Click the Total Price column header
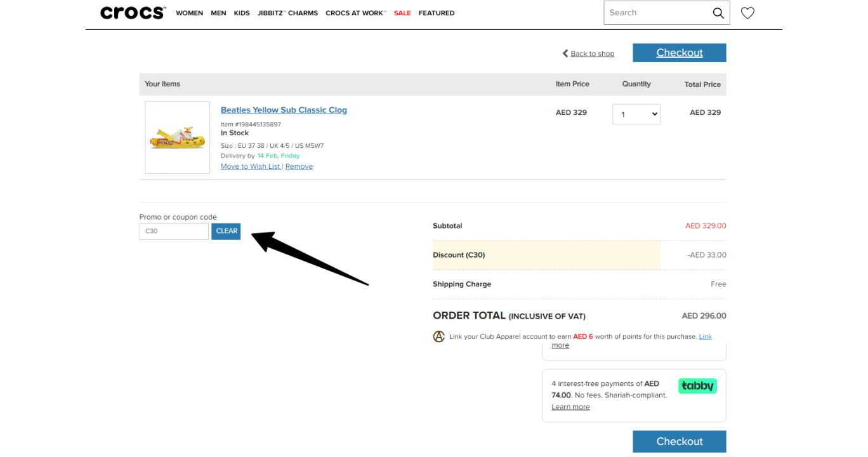 coord(702,84)
